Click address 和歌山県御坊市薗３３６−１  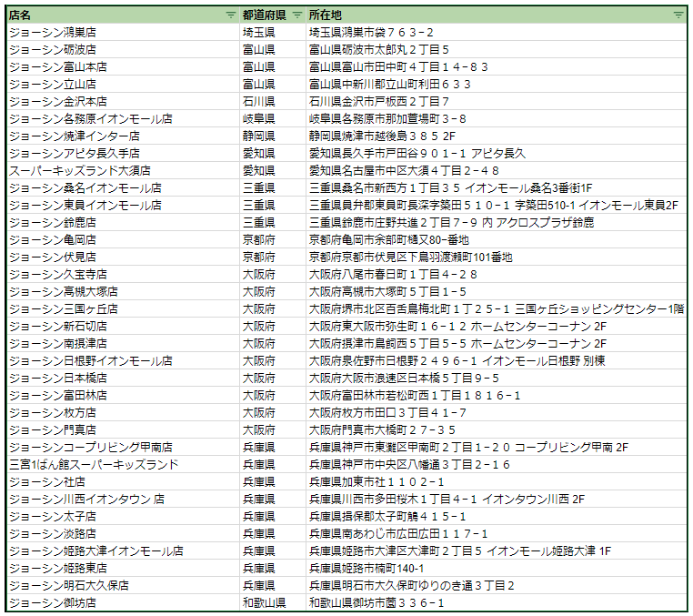pos(497,602)
